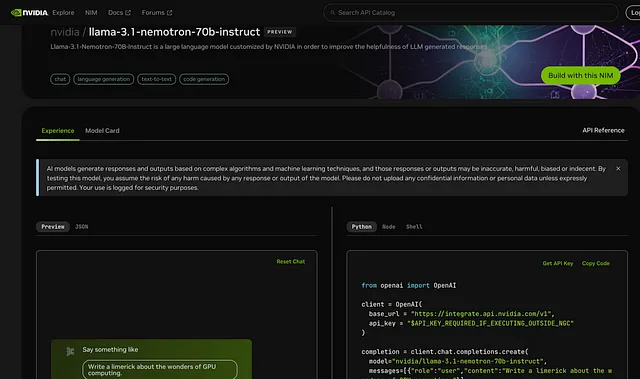
Task: Select the Node code tab
Action: tap(389, 226)
